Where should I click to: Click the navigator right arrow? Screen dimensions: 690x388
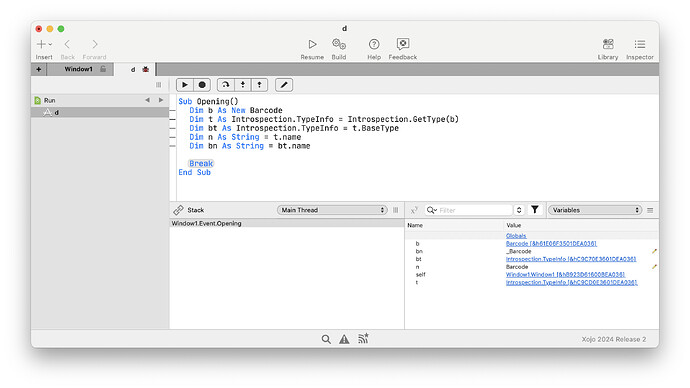pos(161,100)
